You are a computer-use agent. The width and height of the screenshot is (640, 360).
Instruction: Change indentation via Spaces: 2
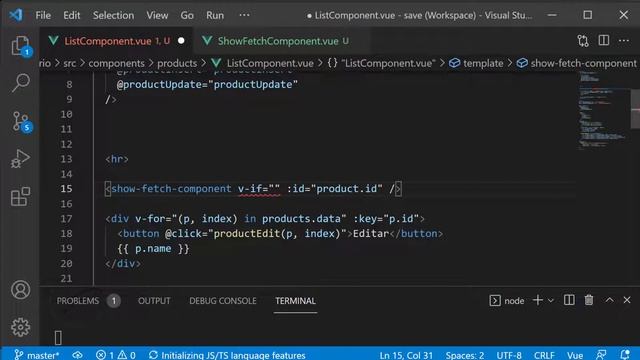point(464,355)
